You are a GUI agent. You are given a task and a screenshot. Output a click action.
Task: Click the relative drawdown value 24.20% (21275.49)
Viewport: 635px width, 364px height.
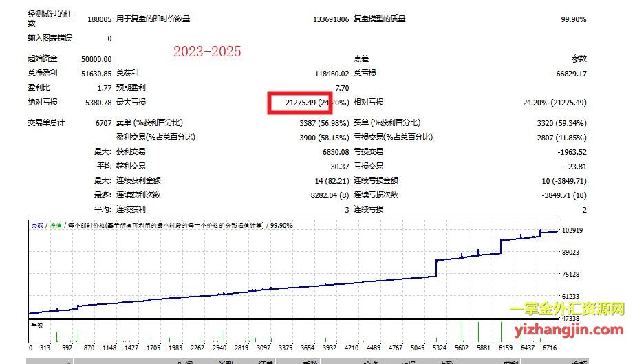(555, 103)
